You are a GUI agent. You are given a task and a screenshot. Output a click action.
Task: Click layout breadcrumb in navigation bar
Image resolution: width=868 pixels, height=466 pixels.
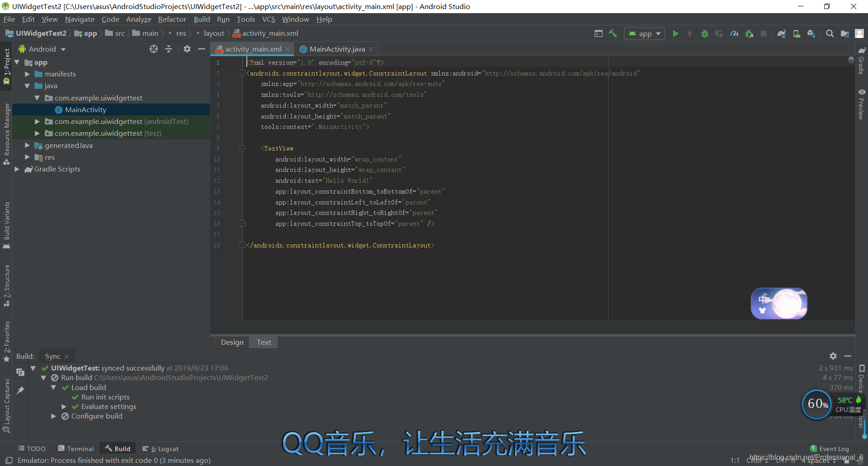[x=214, y=33]
